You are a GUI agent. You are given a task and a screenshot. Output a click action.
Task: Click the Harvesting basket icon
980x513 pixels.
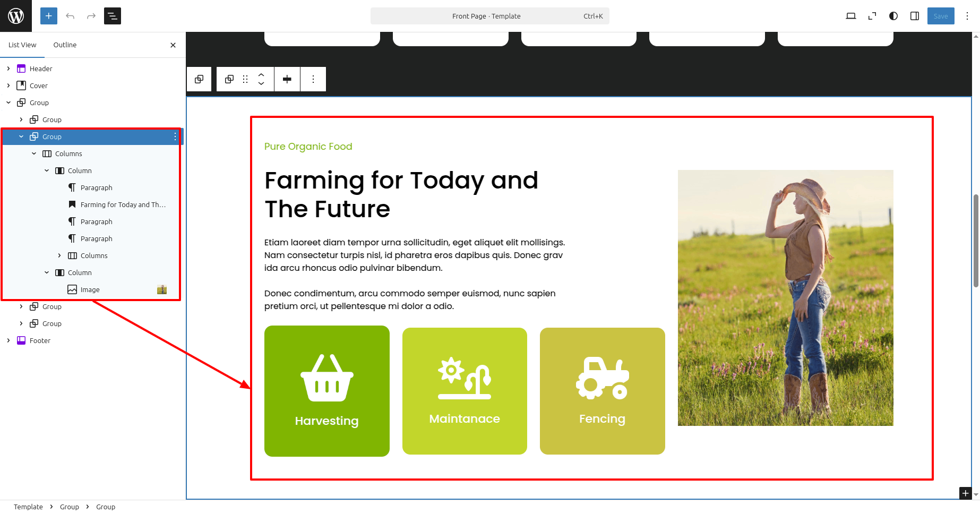(x=327, y=378)
